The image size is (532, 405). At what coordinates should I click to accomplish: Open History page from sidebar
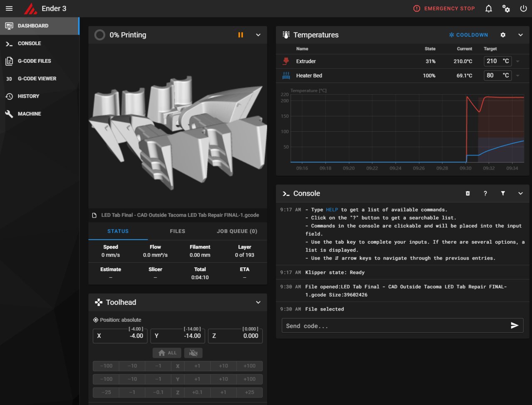pos(40,96)
